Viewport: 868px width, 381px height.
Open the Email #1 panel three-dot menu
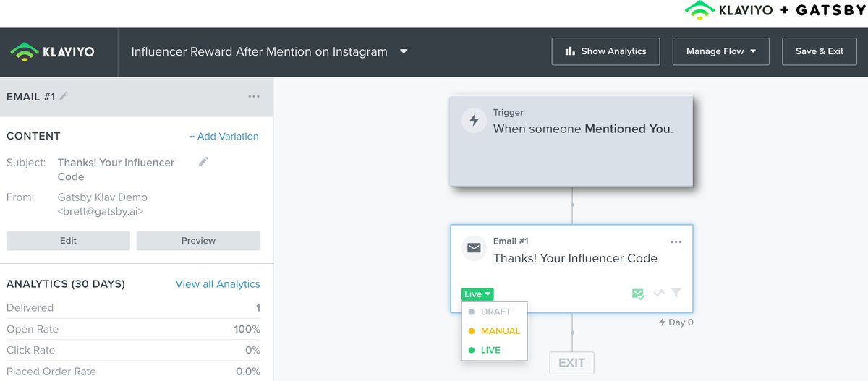[x=254, y=96]
